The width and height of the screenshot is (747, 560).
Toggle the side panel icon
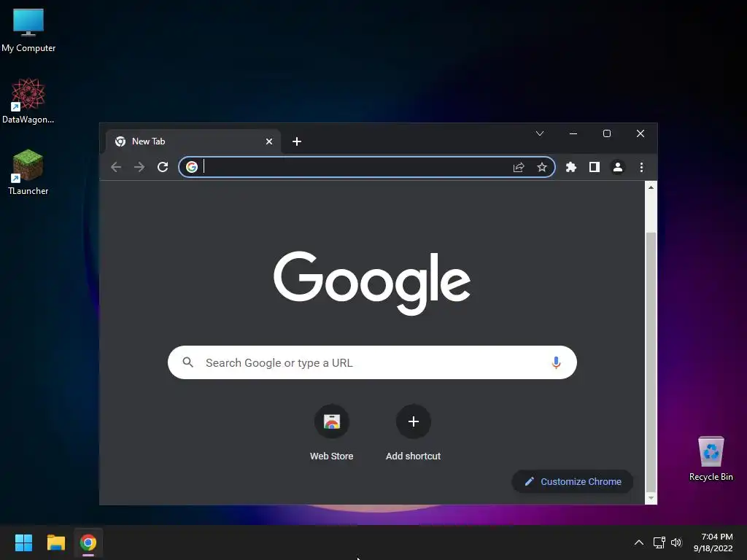pyautogui.click(x=594, y=167)
